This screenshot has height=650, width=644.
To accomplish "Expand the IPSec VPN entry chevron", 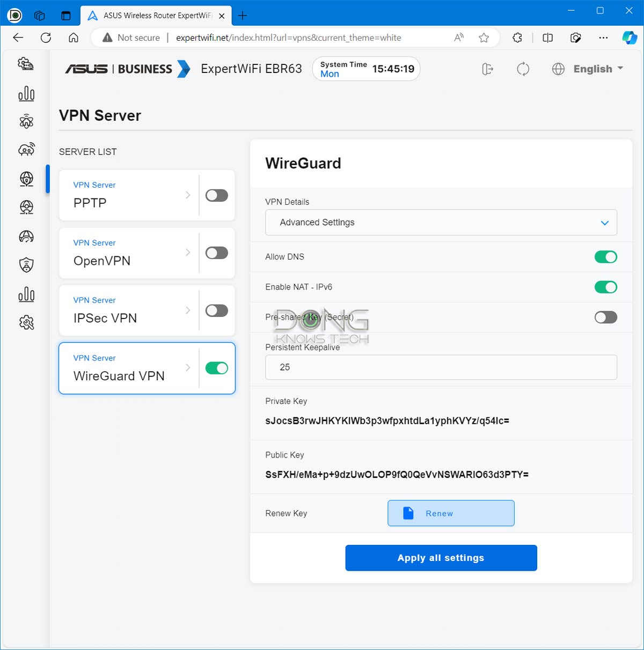I will tap(188, 311).
